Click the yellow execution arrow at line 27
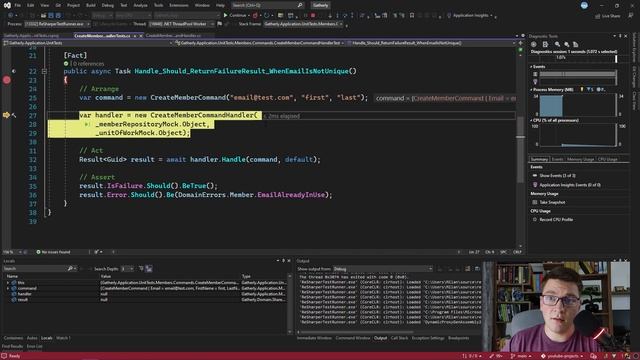Screen dimensions: 640x360 point(6,116)
